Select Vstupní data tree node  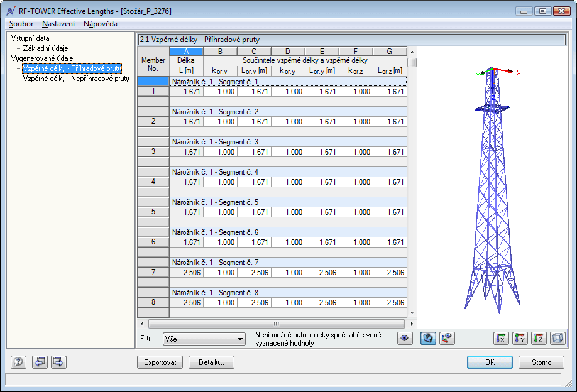pyautogui.click(x=30, y=38)
